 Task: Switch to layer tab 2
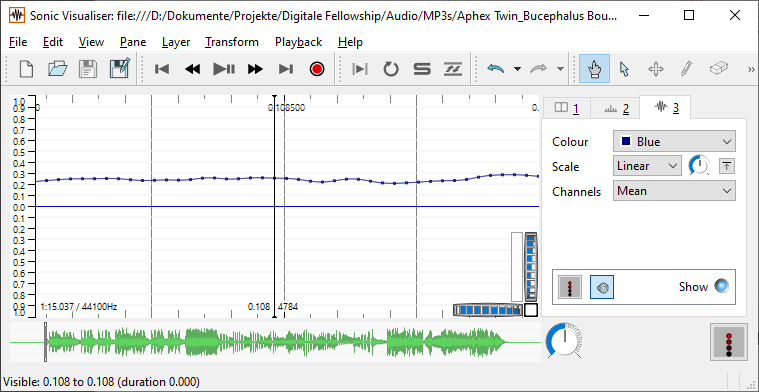click(x=616, y=108)
